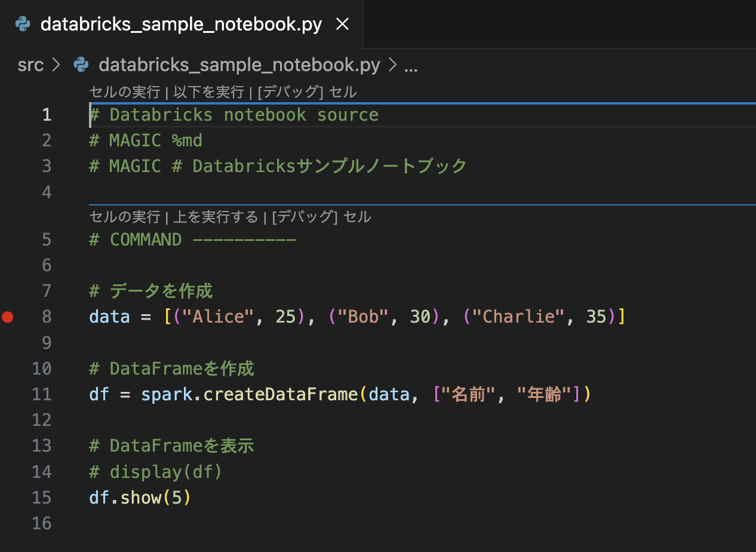Open the databricks_sample_notebook.py breadcrumb dropdown
Image resolution: width=756 pixels, height=552 pixels.
(x=239, y=65)
